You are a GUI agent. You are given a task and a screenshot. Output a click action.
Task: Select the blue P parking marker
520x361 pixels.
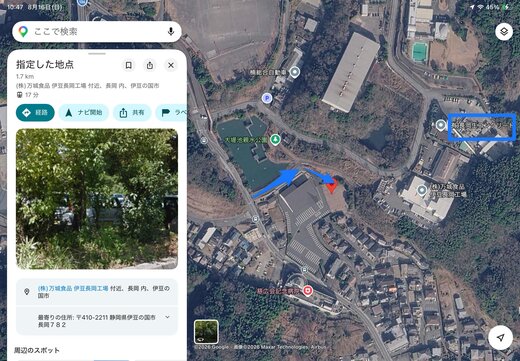coord(267,98)
